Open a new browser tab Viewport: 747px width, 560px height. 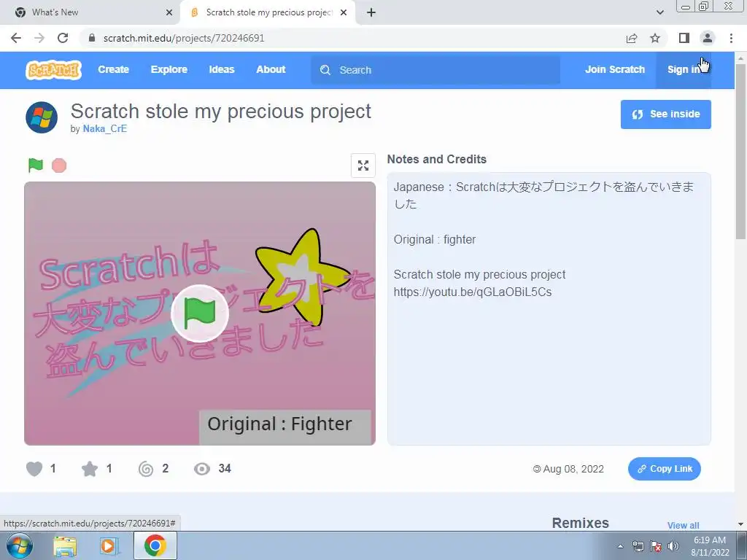371,12
